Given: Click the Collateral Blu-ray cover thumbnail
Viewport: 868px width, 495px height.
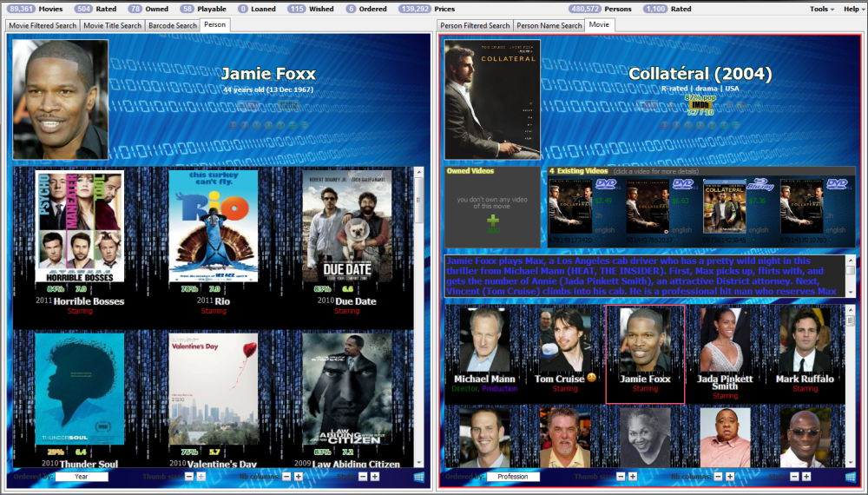Looking at the screenshot, I should click(725, 208).
